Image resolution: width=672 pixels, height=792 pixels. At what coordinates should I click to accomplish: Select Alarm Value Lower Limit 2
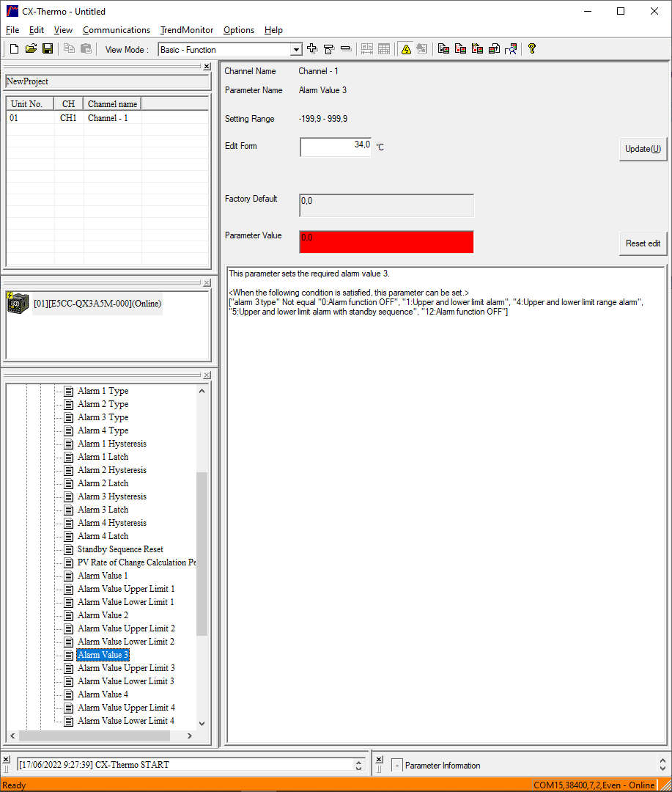click(x=126, y=642)
